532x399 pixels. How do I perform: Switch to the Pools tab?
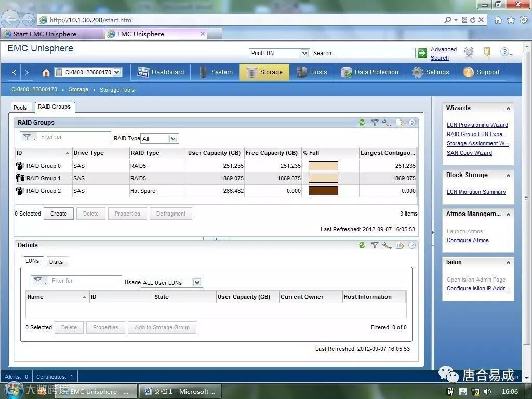pyautogui.click(x=20, y=108)
